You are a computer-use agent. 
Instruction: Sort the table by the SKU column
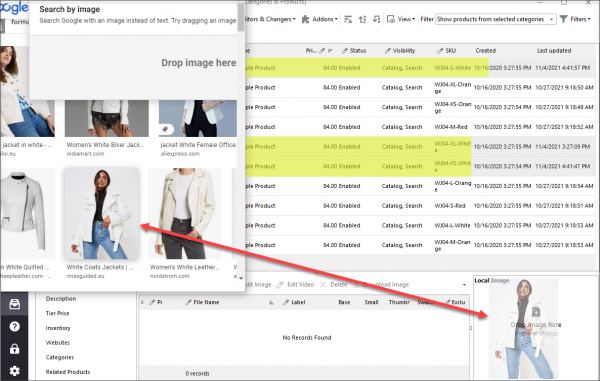coord(450,50)
